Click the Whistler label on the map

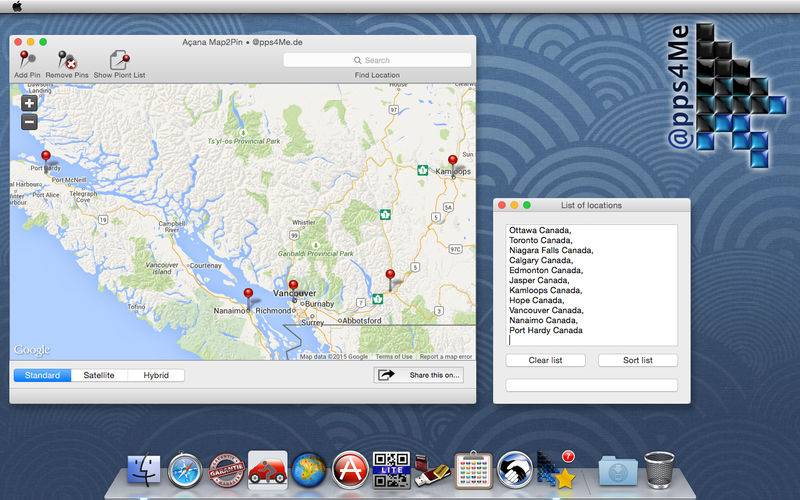[304, 222]
